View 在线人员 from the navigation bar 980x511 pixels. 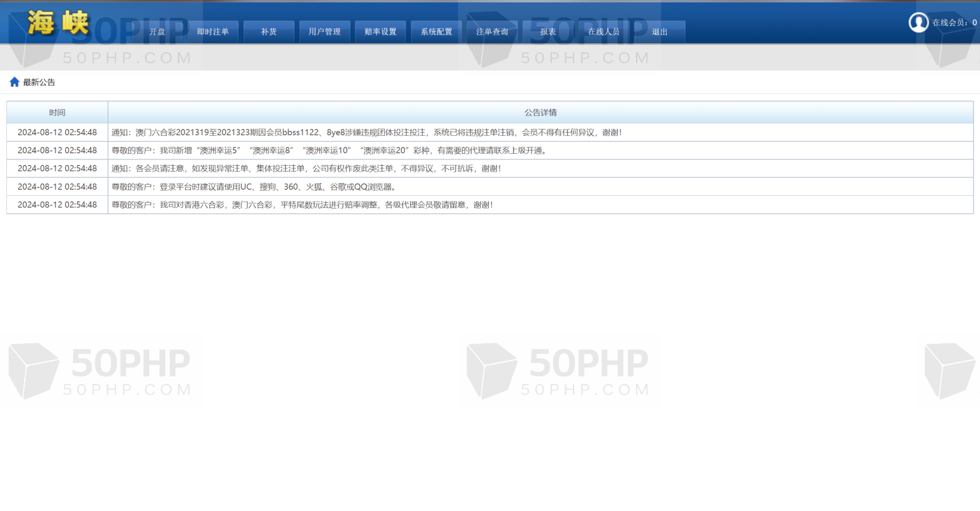[604, 32]
